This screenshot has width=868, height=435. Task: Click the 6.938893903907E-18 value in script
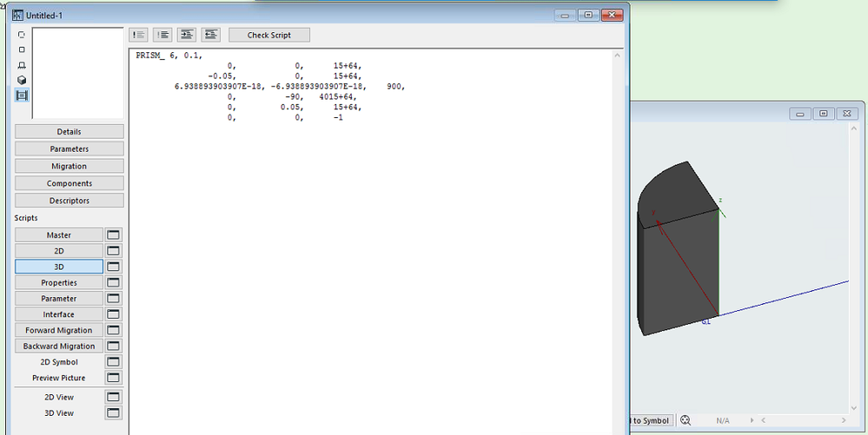[219, 87]
